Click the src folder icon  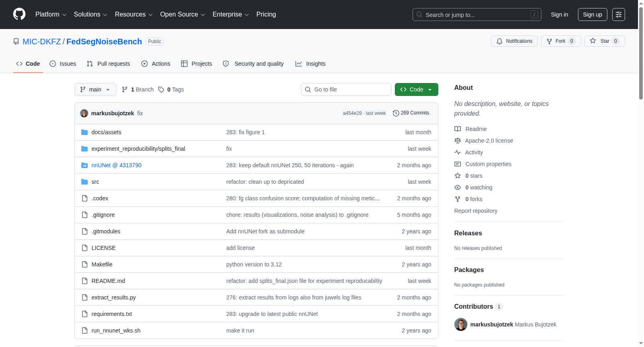click(85, 182)
